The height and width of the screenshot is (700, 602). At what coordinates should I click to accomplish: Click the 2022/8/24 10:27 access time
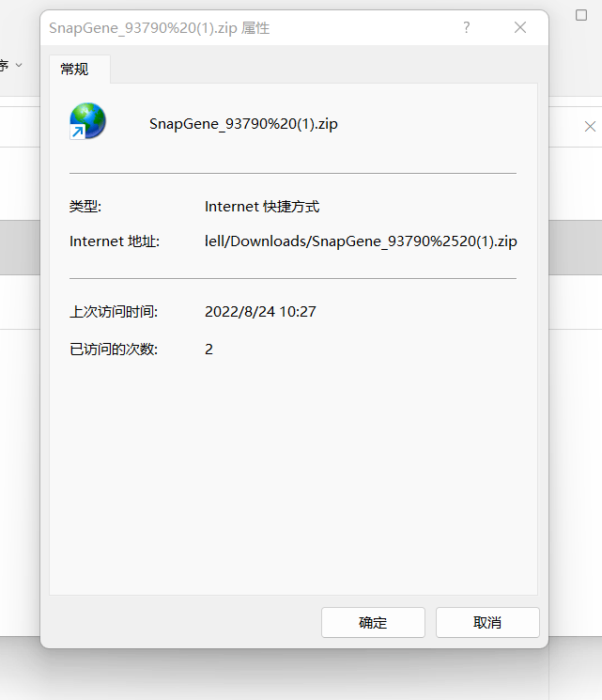260,312
